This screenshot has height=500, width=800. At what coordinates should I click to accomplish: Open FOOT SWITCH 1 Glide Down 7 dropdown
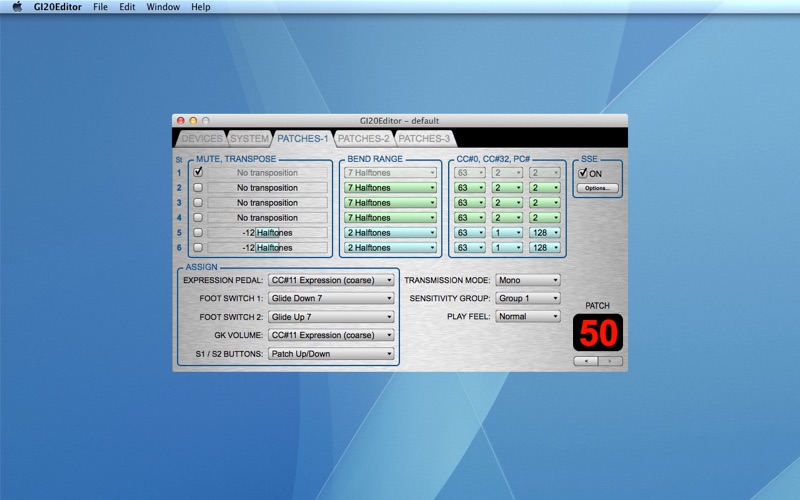tap(331, 298)
